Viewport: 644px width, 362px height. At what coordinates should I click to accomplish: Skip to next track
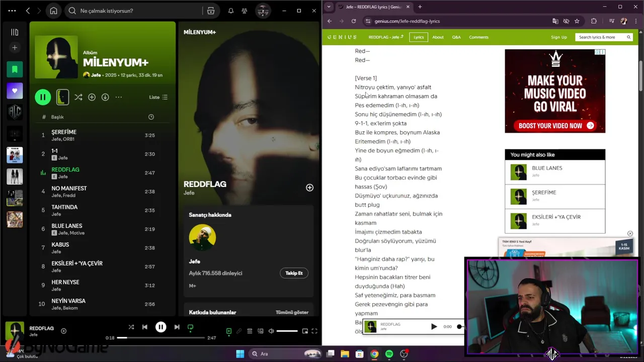point(177,327)
